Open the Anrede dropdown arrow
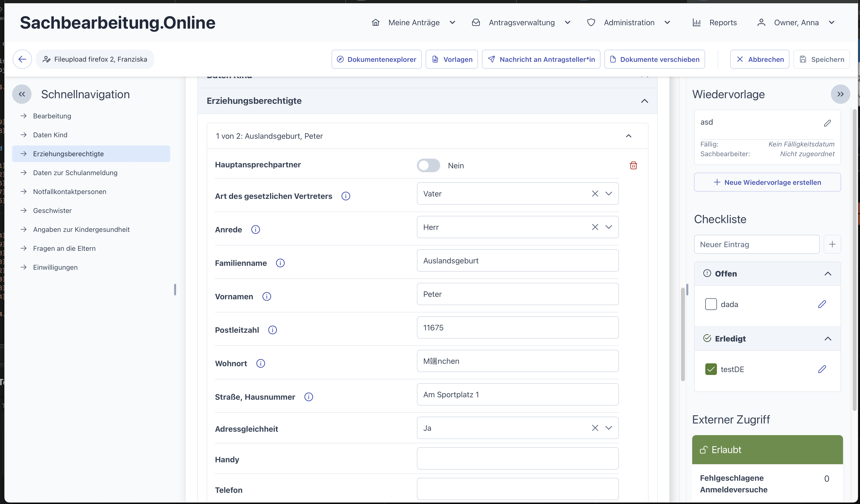Screen dimensions: 860x504 click(608, 227)
